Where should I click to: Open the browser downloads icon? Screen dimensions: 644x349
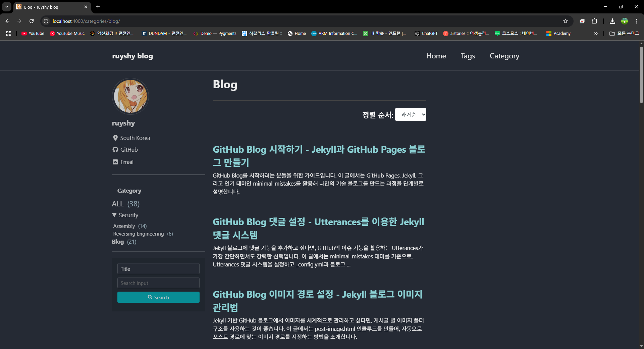click(x=612, y=21)
